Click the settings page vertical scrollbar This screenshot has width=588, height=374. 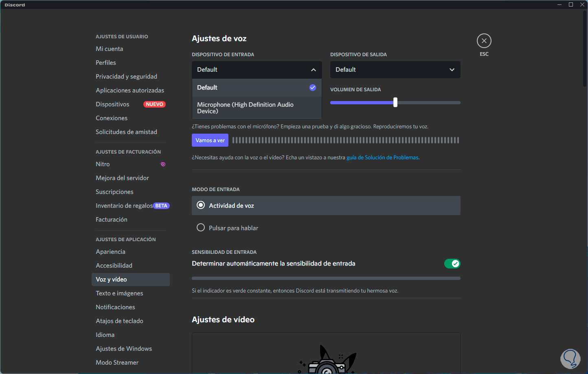585,49
